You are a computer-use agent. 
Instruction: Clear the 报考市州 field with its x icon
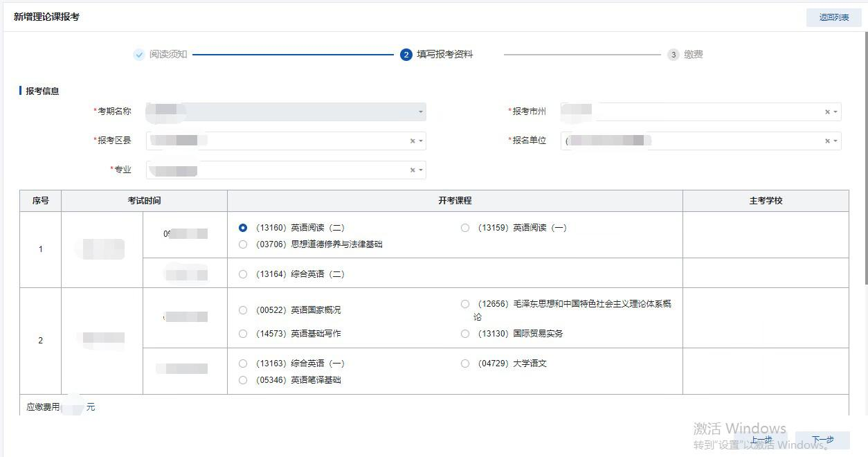coord(826,112)
